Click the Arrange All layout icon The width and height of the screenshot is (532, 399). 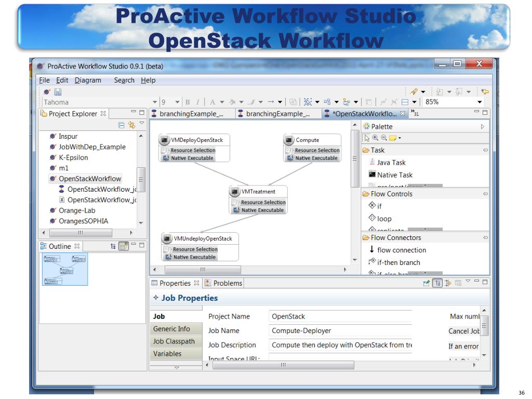point(327,102)
